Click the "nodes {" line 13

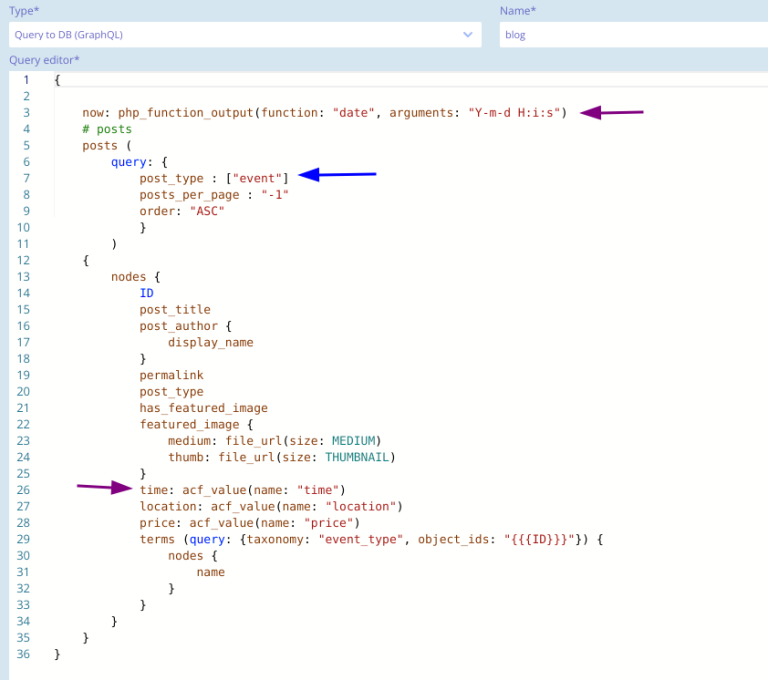pyautogui.click(x=136, y=277)
